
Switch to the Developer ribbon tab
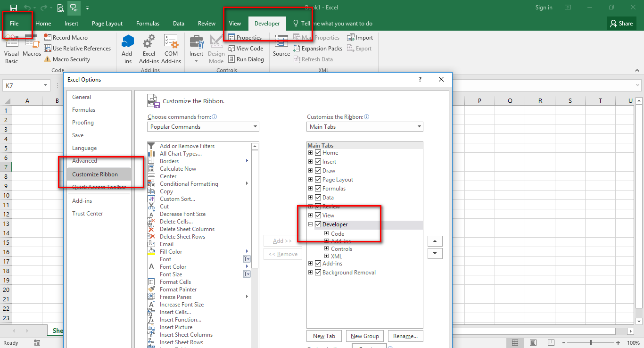pos(267,23)
